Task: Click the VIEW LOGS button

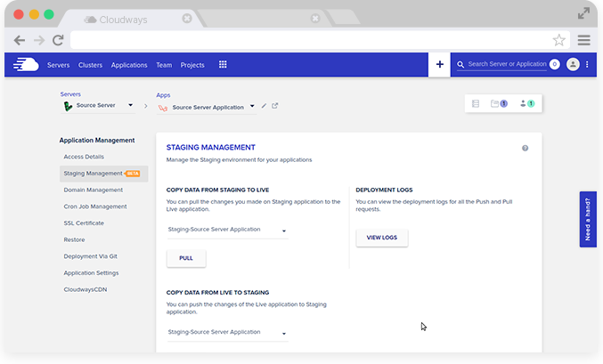Action: 381,238
